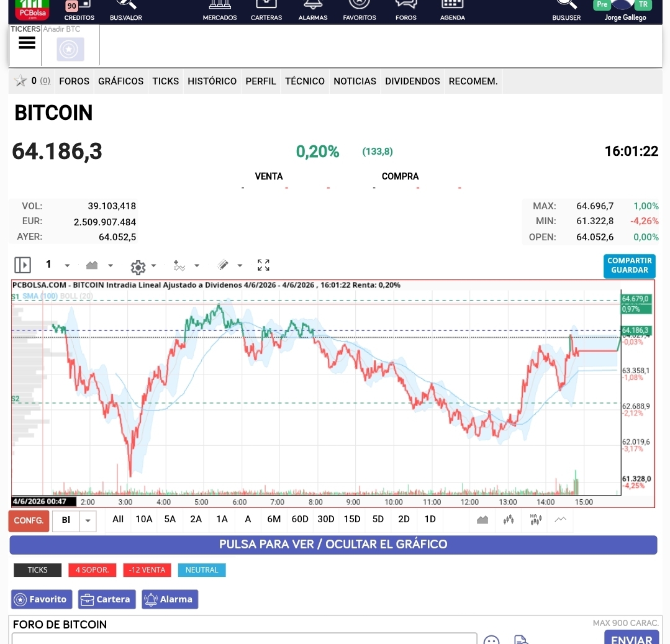
Task: Open the CREDITOS icon in top bar
Action: 79,11
